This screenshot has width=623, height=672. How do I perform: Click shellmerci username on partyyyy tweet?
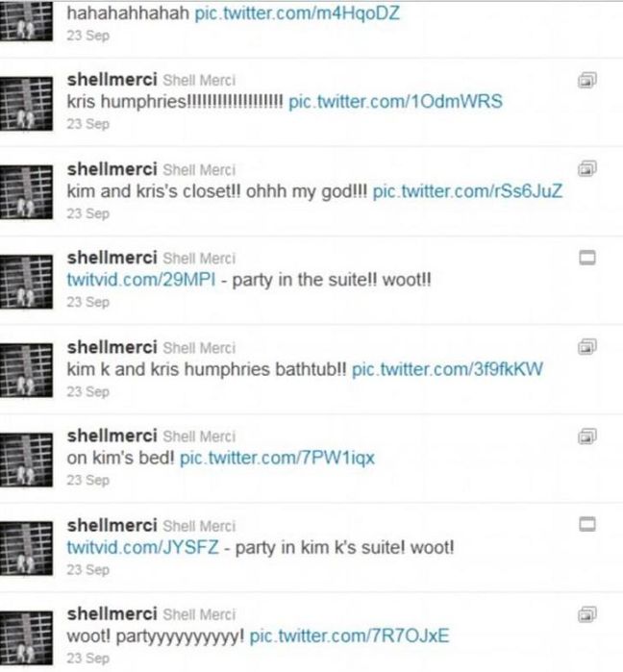[112, 613]
